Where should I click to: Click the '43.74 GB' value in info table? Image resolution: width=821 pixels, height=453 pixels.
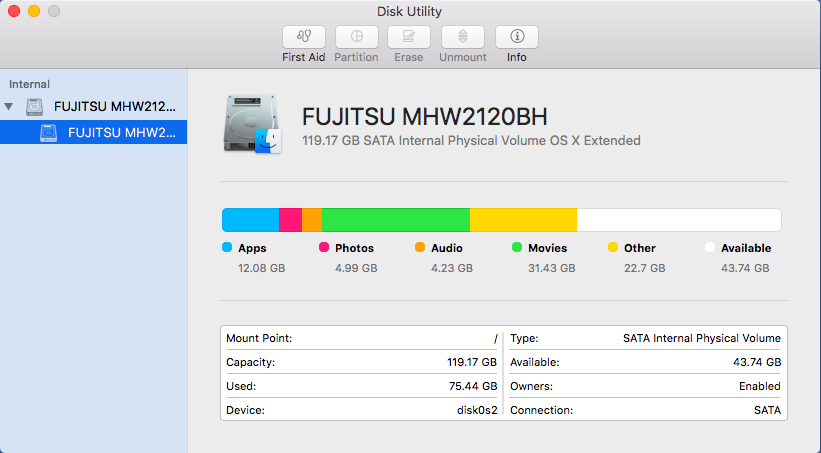click(757, 362)
